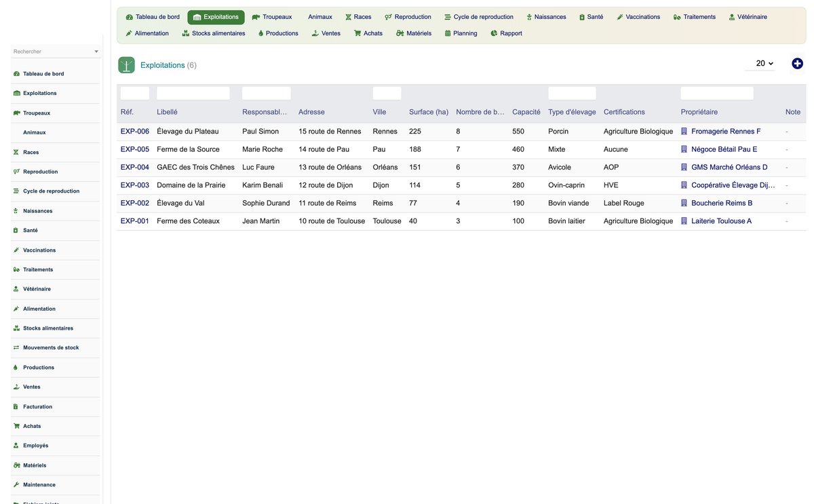Click the Traitements pills sidebar icon
814x504 pixels.
point(16,270)
